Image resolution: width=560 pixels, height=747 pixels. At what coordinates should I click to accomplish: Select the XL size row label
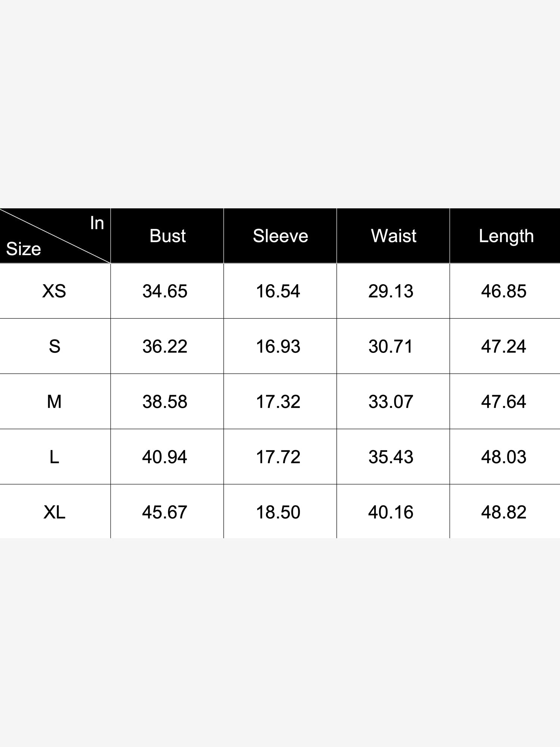(x=55, y=512)
